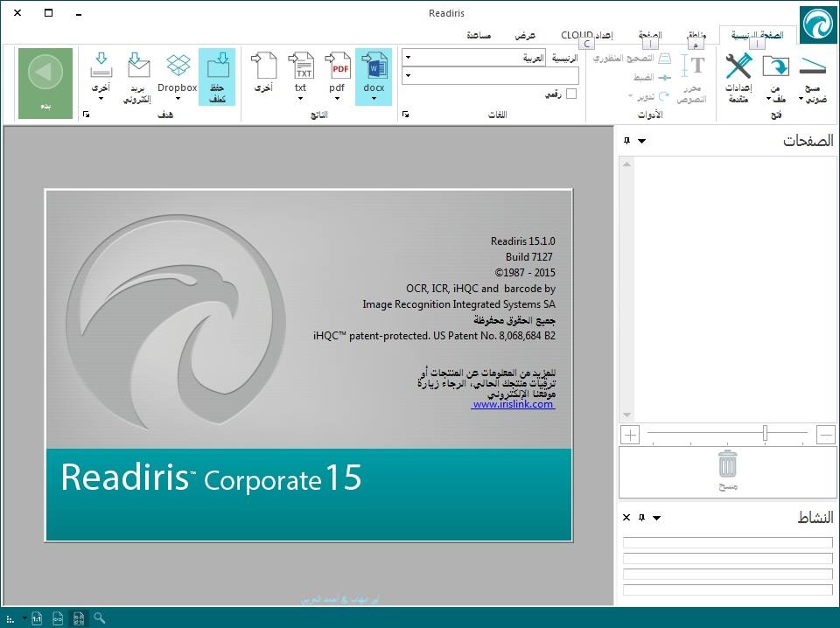Pin the Pages (الصفحات) panel

626,140
